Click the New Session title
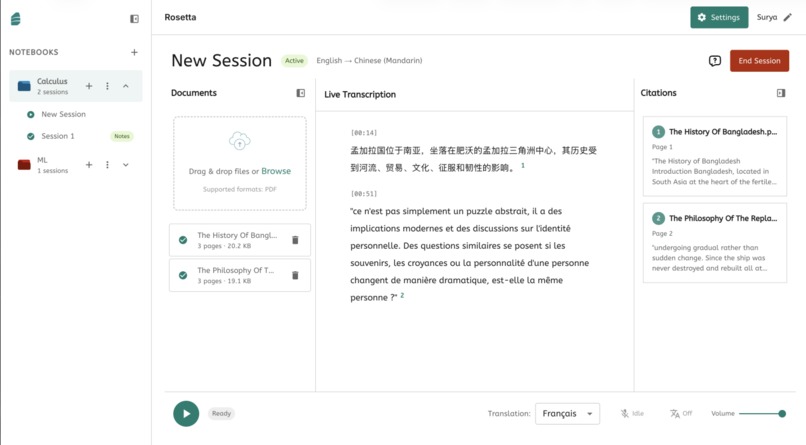Image resolution: width=806 pixels, height=445 pixels. (x=222, y=61)
